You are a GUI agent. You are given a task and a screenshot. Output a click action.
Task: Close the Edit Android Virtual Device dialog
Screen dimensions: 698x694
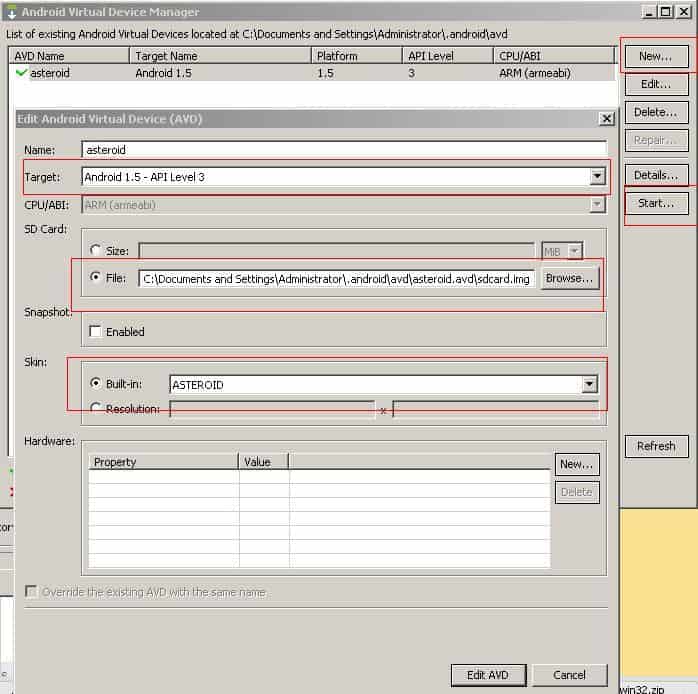(605, 119)
